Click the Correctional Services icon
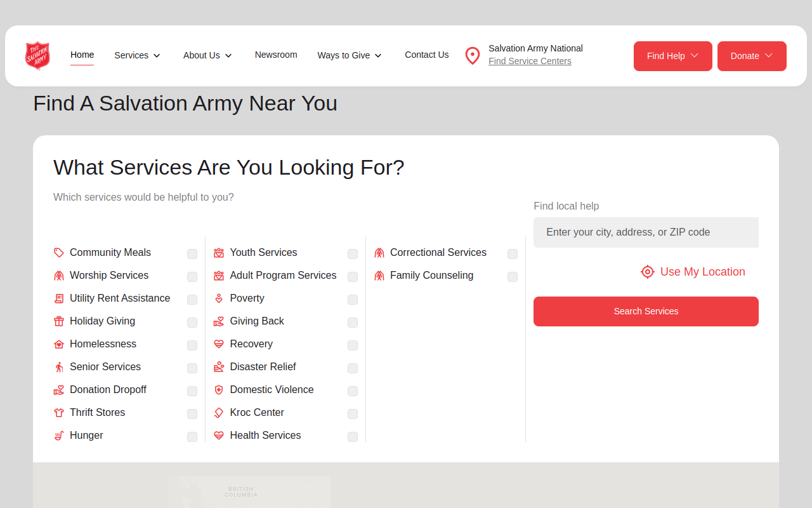 [x=379, y=253]
